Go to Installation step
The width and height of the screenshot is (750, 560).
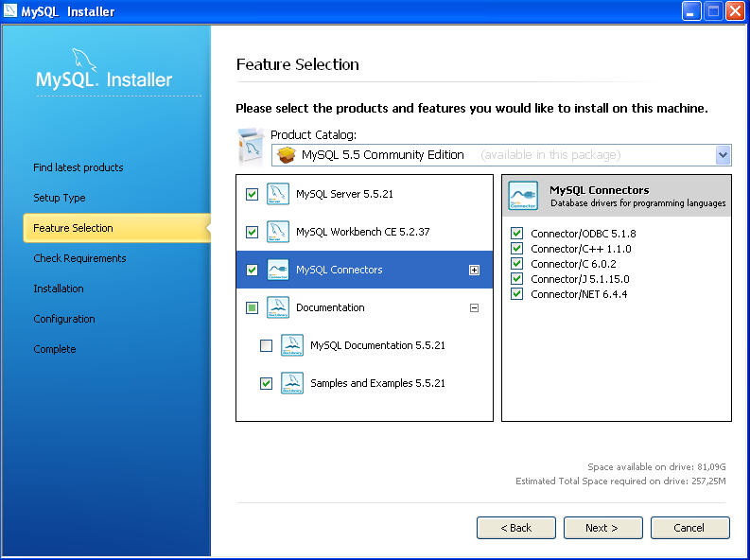coord(59,289)
